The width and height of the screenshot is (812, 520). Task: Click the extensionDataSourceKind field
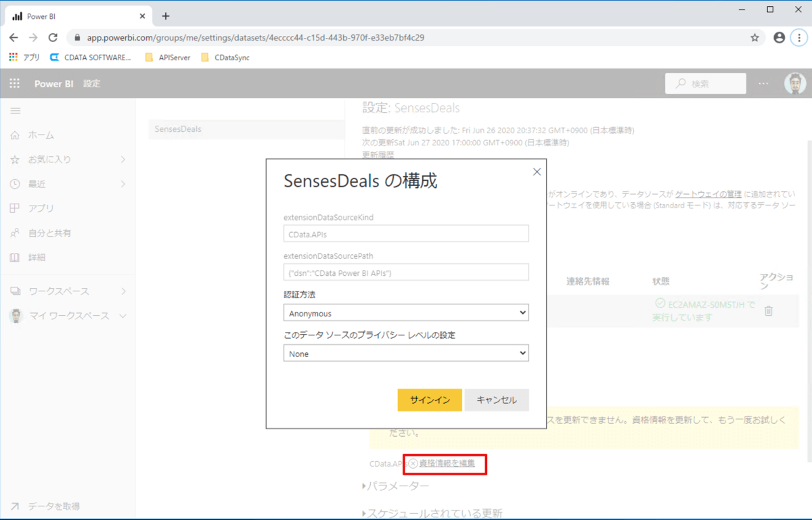click(406, 233)
